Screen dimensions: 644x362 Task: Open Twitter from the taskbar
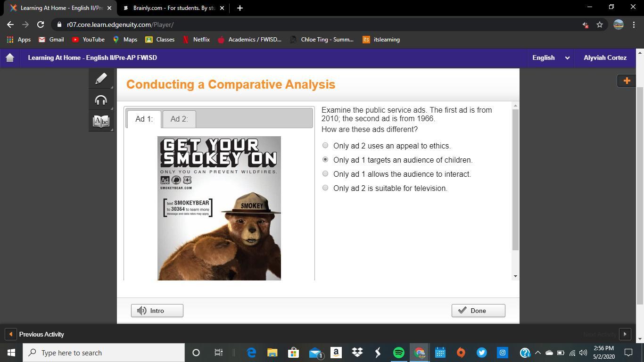[x=481, y=353]
